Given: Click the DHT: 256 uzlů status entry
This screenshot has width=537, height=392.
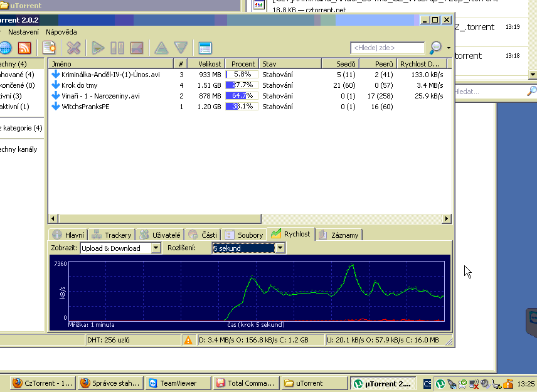Looking at the screenshot, I should [x=132, y=340].
